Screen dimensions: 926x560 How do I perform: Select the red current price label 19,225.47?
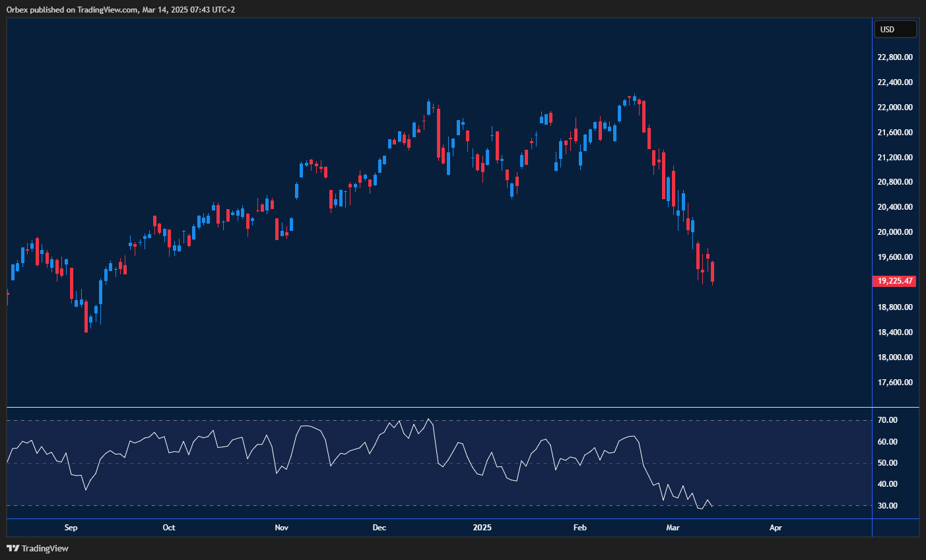(894, 281)
